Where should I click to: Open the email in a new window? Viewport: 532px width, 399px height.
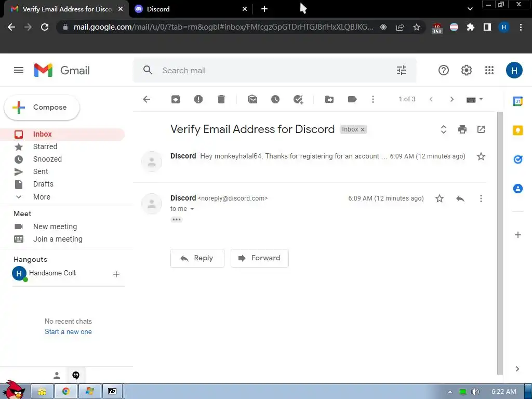pos(481,129)
